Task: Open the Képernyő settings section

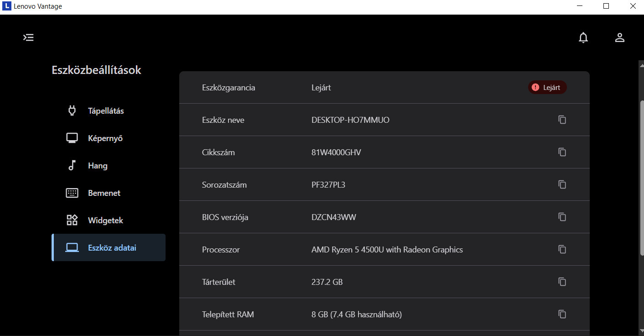Action: (109, 138)
